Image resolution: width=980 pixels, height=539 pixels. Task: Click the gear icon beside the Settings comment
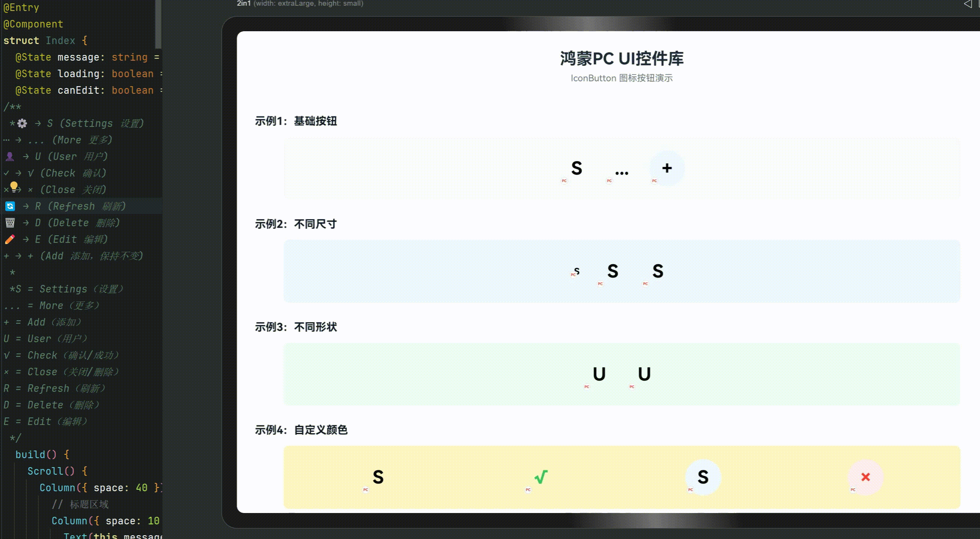(x=22, y=123)
